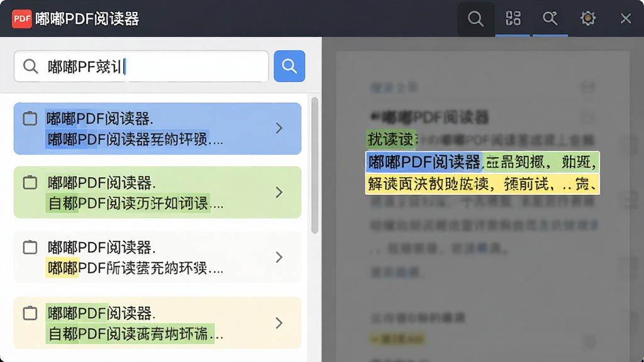Click the blurred 嘟嘟PDF阅读器 heading in the document
Screen dimensions: 644x362
click(430, 117)
